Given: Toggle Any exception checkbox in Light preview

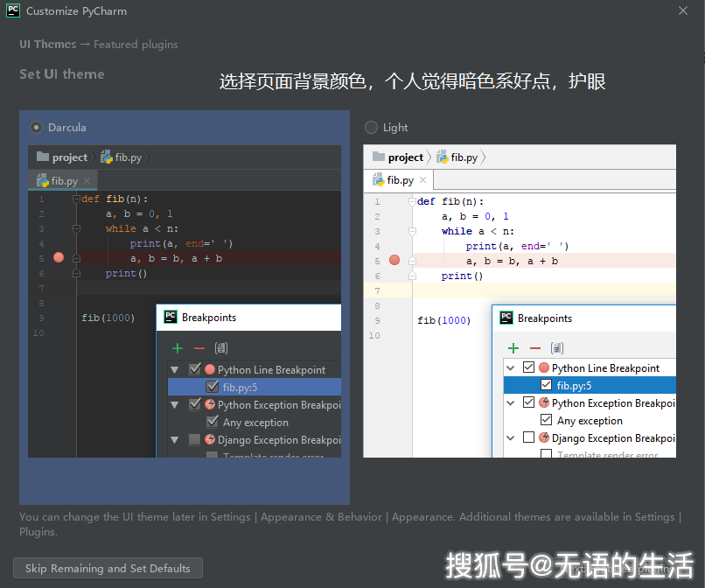Looking at the screenshot, I should [547, 420].
